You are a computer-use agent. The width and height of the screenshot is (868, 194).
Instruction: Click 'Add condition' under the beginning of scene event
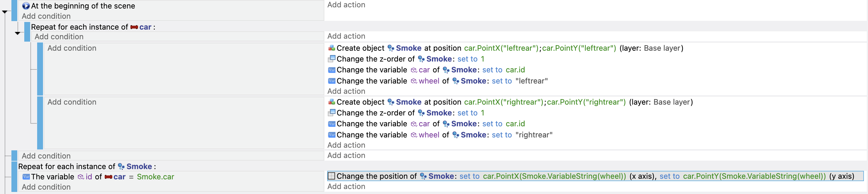[46, 16]
